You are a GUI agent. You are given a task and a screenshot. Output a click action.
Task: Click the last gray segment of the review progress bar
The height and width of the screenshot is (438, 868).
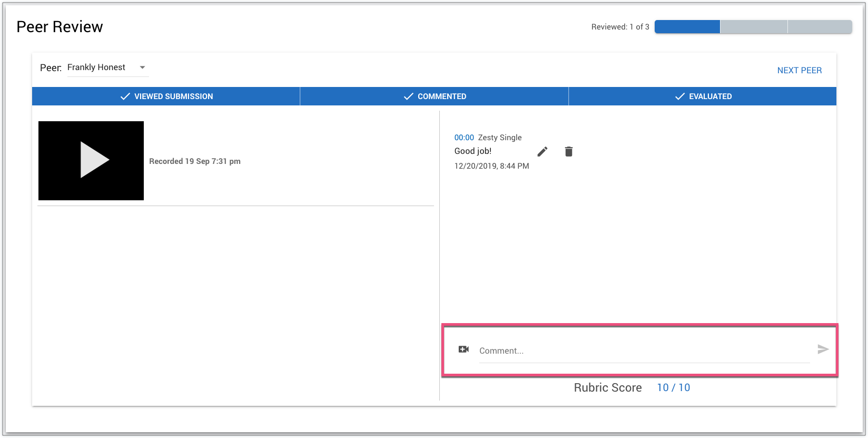pos(820,27)
